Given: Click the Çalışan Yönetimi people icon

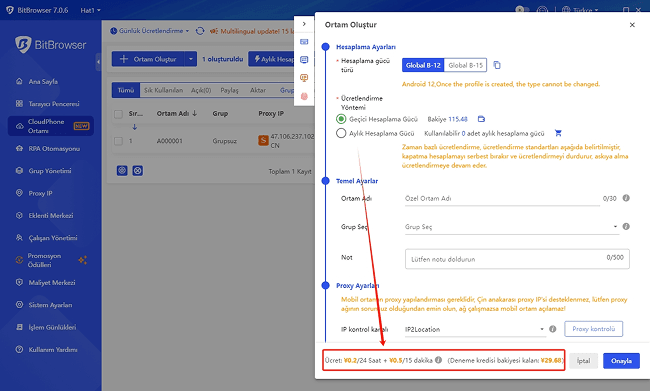Looking at the screenshot, I should pyautogui.click(x=19, y=238).
